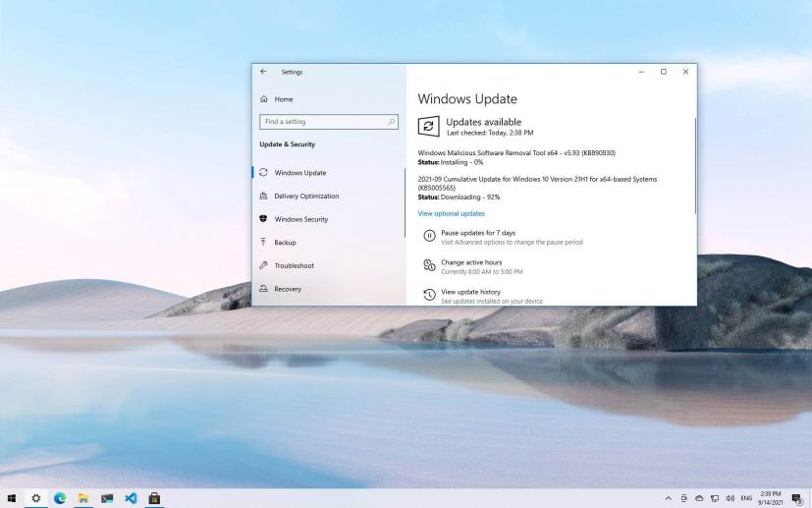Click the Windows Update sync arrows sidebar icon
The width and height of the screenshot is (812, 508).
coord(263,172)
